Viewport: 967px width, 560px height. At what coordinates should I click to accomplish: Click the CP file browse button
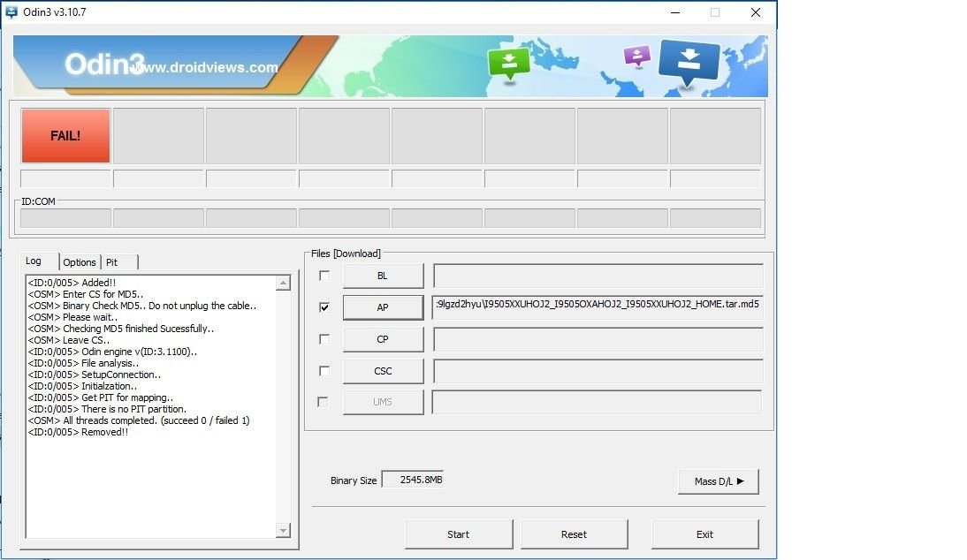click(383, 339)
